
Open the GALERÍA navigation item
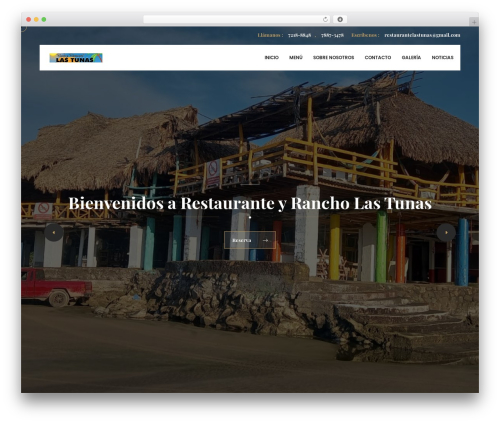coord(411,58)
